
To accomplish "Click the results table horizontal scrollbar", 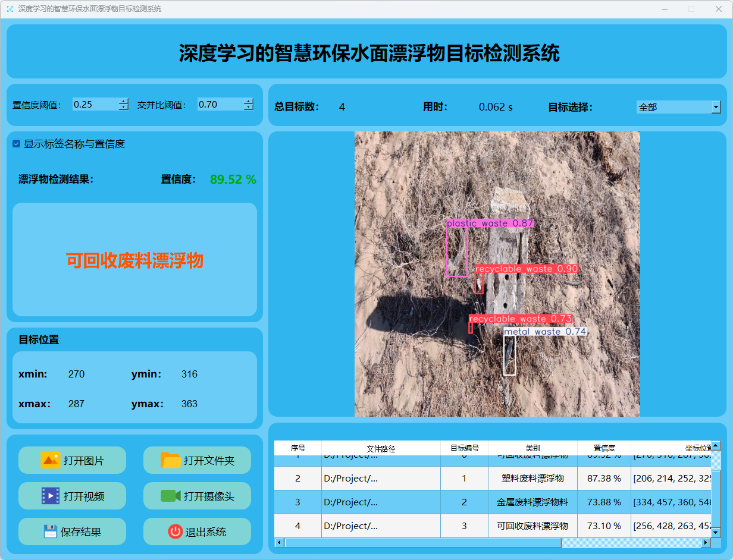I will pos(422,543).
